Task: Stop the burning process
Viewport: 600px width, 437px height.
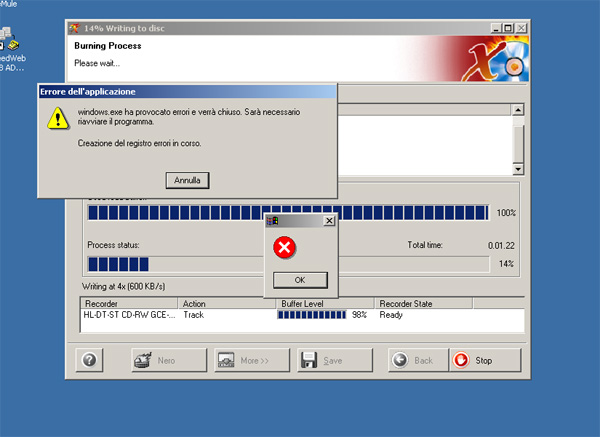Action: (485, 360)
